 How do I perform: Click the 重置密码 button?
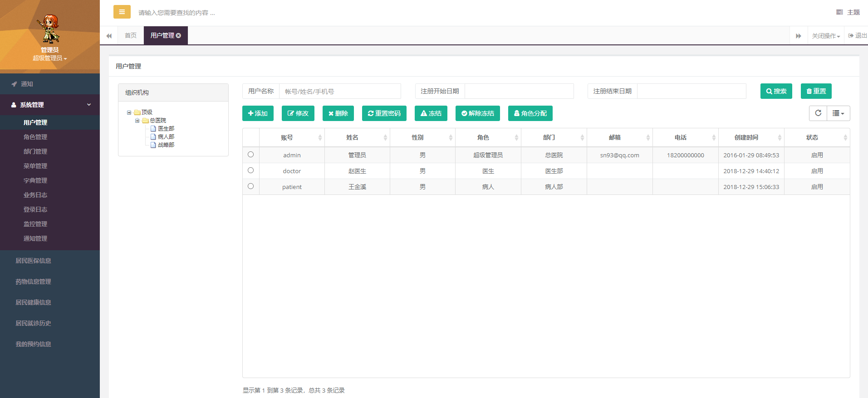pos(384,113)
